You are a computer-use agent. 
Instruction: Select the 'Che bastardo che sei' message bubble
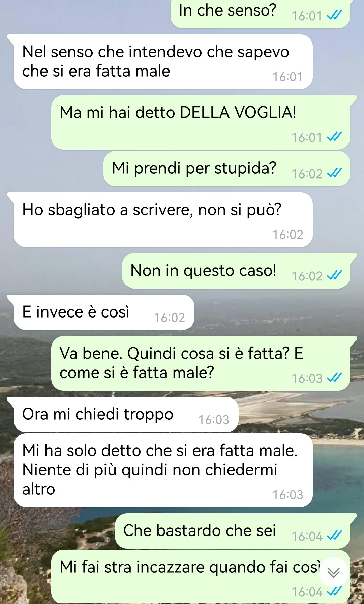pyautogui.click(x=233, y=531)
